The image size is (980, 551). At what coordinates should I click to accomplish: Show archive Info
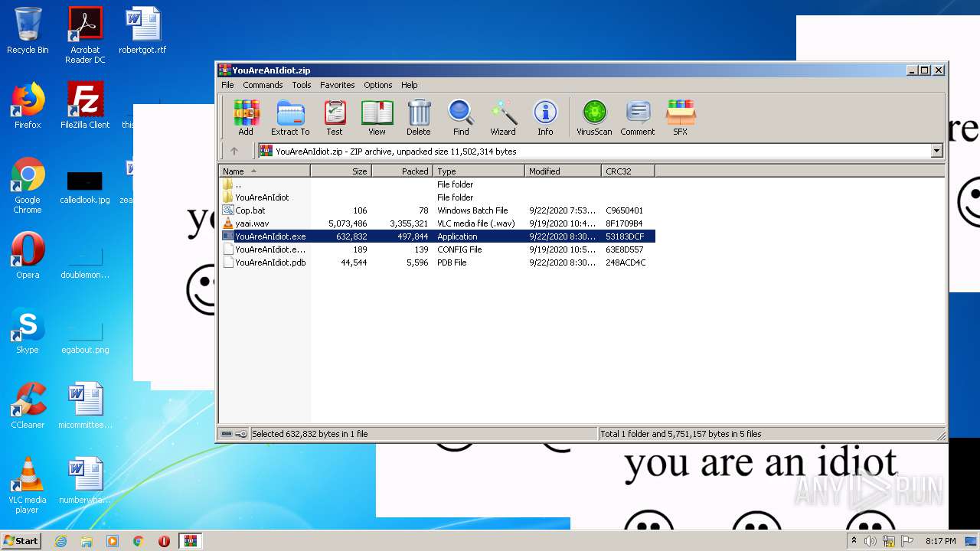[545, 118]
